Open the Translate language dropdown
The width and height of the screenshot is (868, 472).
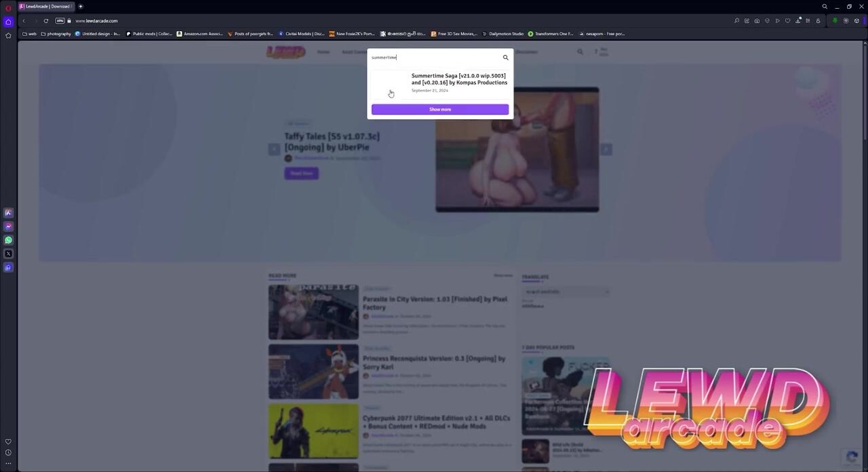tap(566, 292)
